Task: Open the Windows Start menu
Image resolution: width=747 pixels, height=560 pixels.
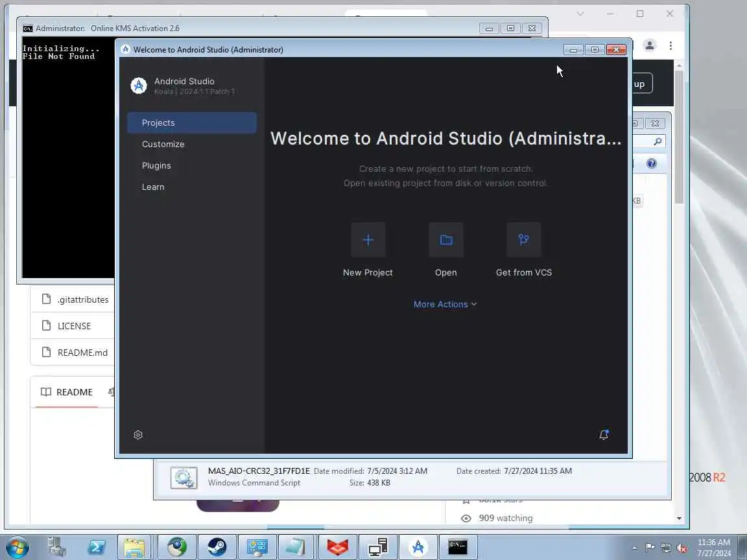Action: [x=18, y=547]
